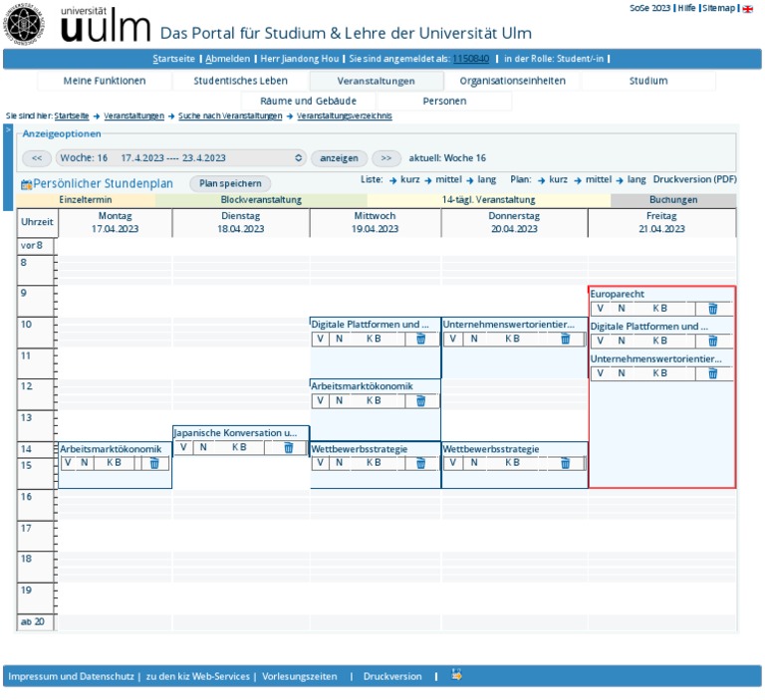Go to Veranstaltungen in the breadcrumb
The width and height of the screenshot is (765, 700).
coord(133,116)
